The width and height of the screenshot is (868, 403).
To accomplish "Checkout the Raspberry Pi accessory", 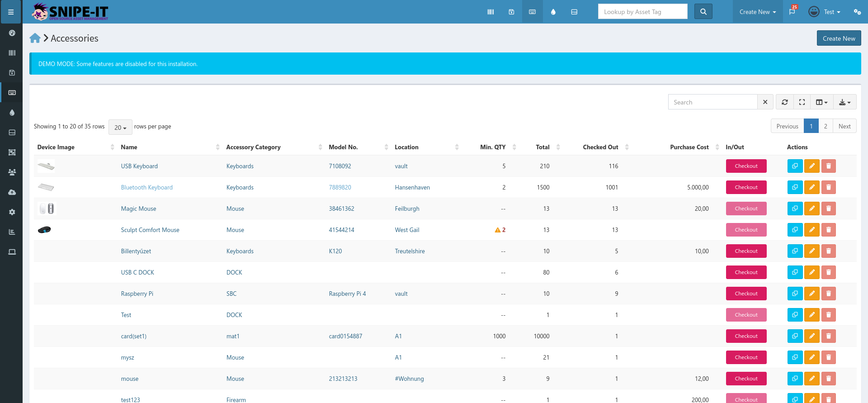I will pyautogui.click(x=746, y=294).
